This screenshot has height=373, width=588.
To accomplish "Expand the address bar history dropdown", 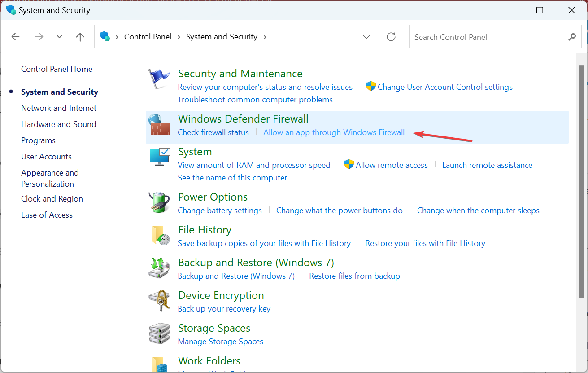I will [x=366, y=37].
